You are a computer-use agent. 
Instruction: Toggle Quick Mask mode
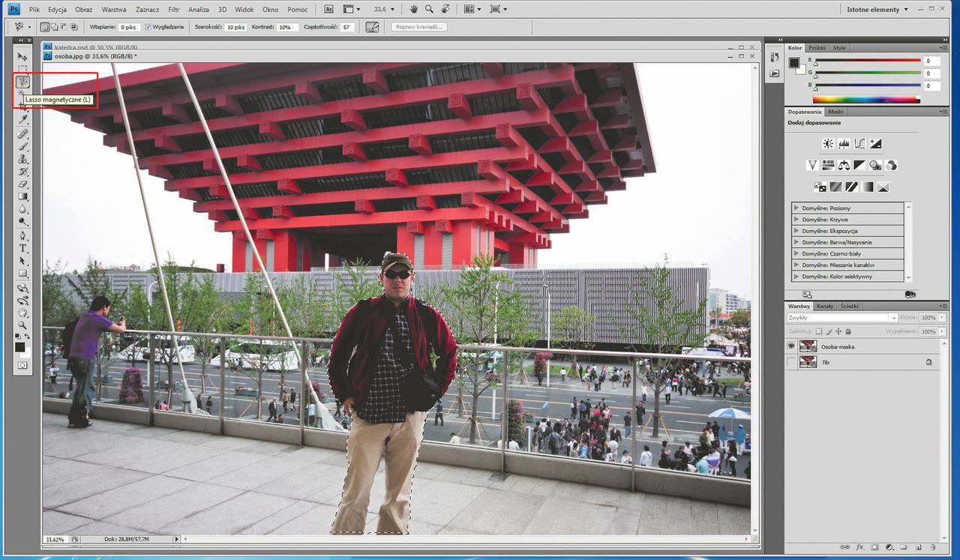22,365
